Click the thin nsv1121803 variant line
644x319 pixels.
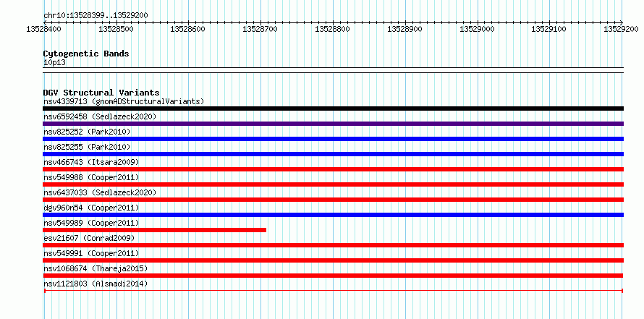[333, 291]
